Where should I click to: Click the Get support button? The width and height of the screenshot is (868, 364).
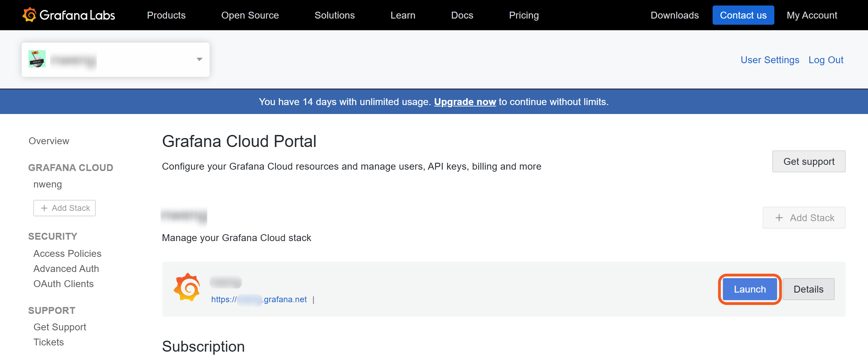coord(809,161)
